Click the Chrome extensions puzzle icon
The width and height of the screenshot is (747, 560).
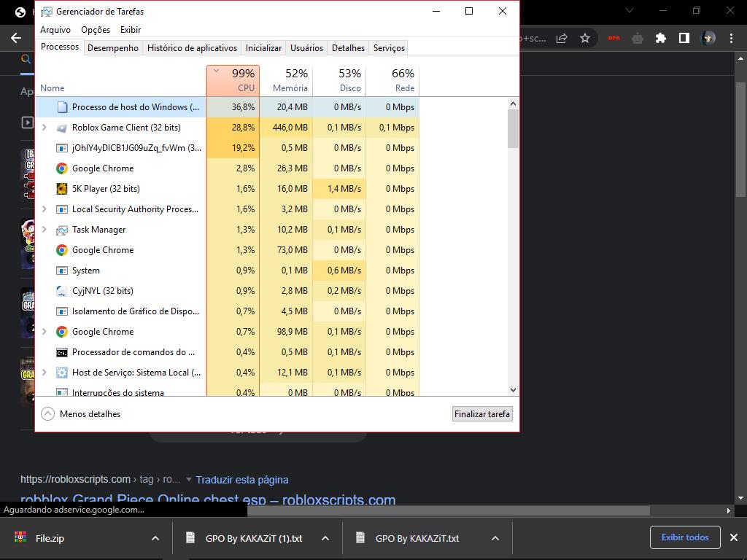pos(661,38)
